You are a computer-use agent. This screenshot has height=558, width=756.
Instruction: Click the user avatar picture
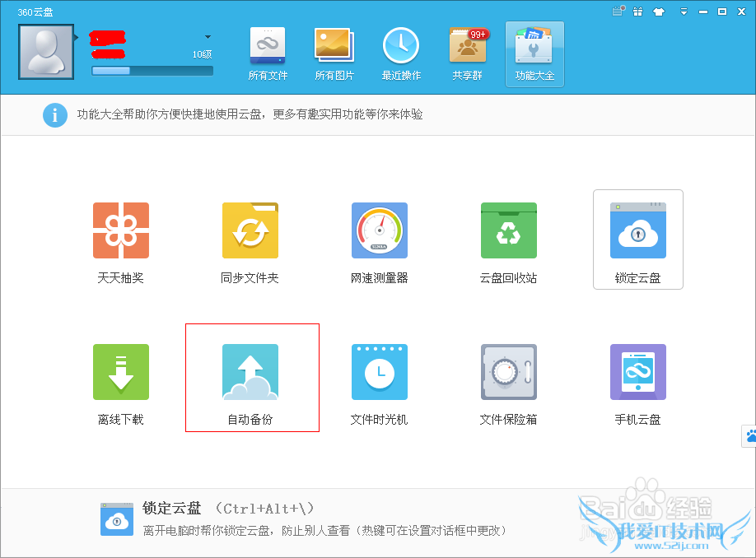[x=46, y=52]
